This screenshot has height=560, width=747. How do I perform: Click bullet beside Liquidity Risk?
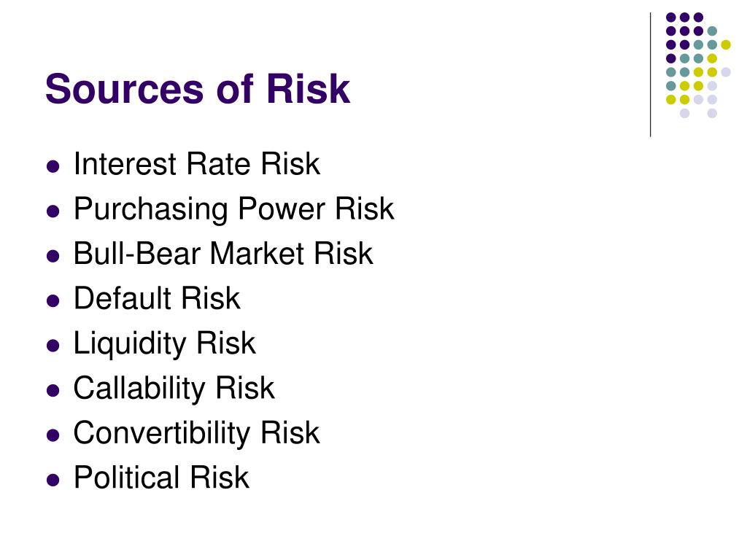53,345
